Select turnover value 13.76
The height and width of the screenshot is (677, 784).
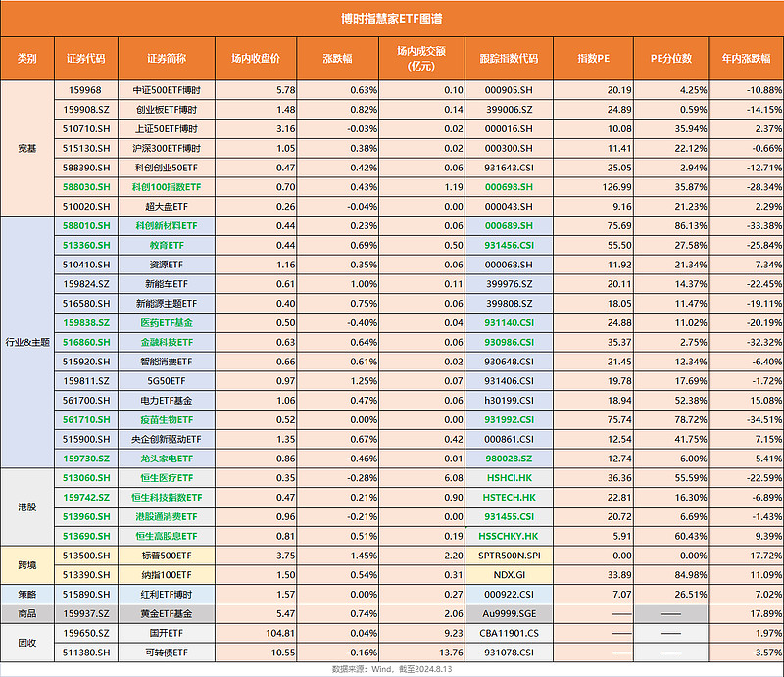coord(451,653)
